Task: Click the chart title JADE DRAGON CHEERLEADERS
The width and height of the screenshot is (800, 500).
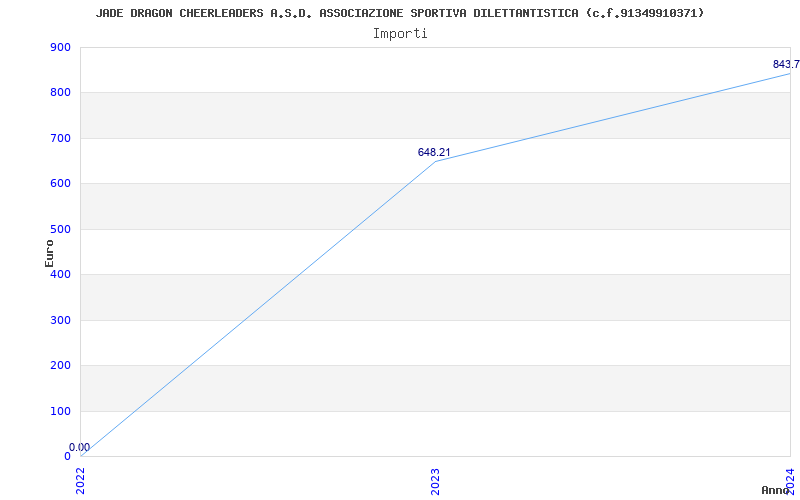Action: 399,13
